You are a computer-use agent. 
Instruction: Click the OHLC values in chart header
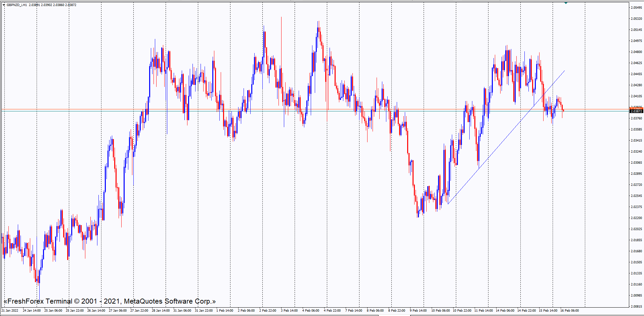[x=52, y=5]
